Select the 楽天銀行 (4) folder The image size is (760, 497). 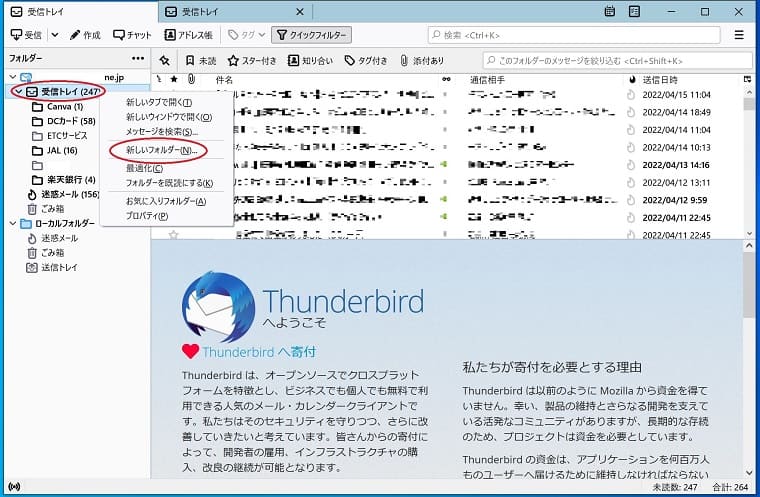63,180
